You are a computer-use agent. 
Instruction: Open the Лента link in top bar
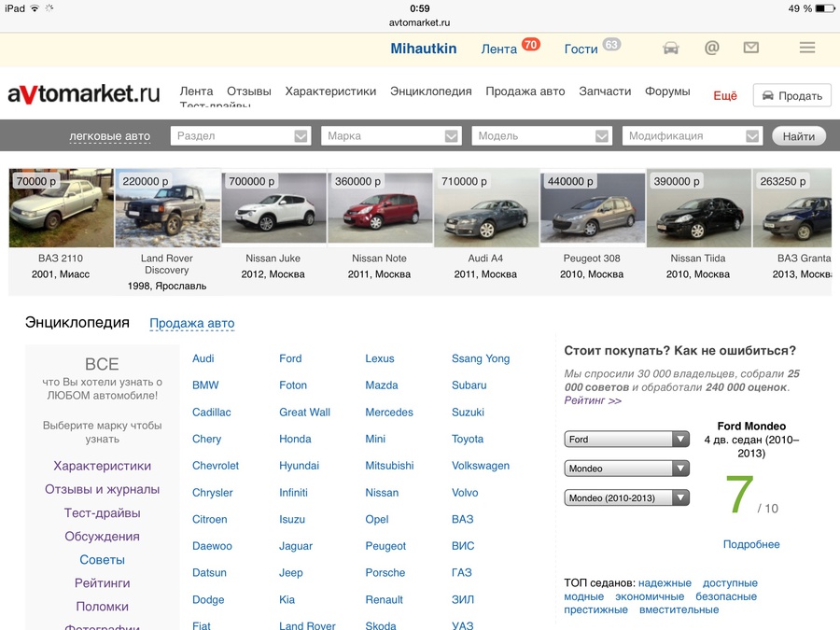click(498, 49)
